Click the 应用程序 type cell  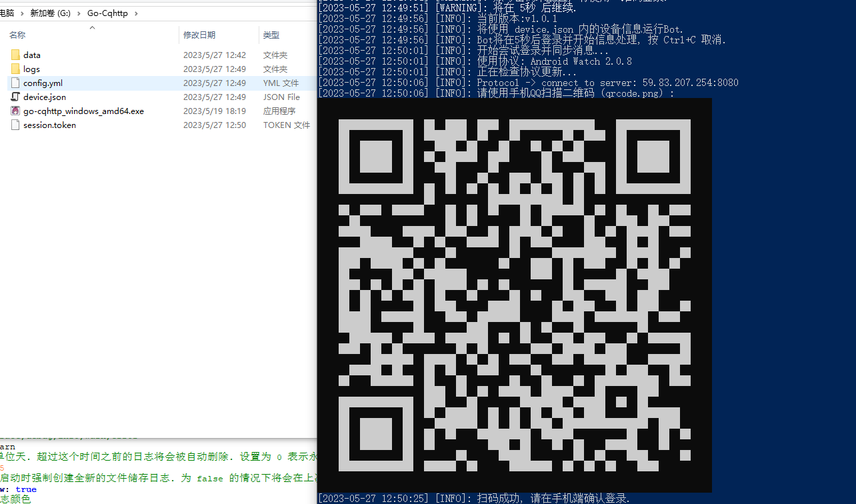[279, 111]
